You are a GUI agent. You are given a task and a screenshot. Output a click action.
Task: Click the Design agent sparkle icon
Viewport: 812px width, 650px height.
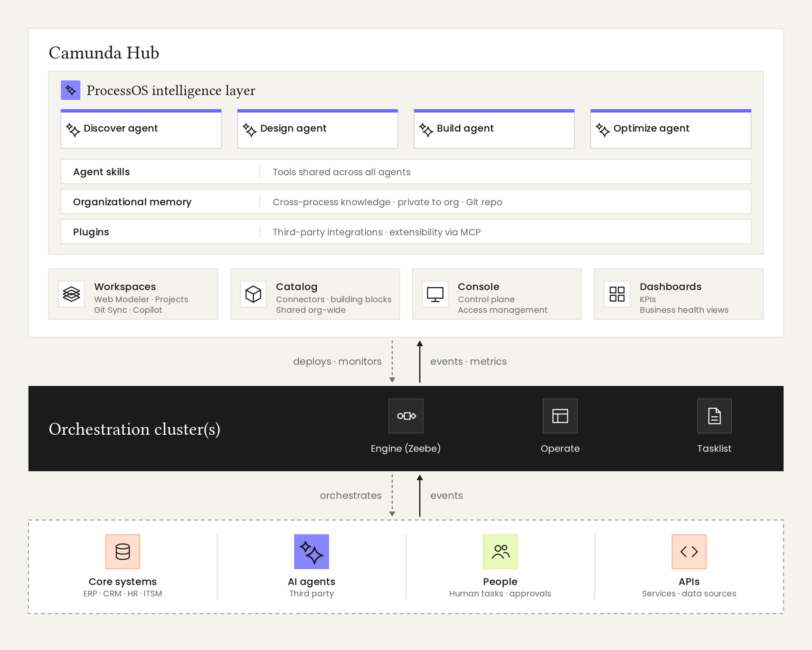(x=249, y=130)
